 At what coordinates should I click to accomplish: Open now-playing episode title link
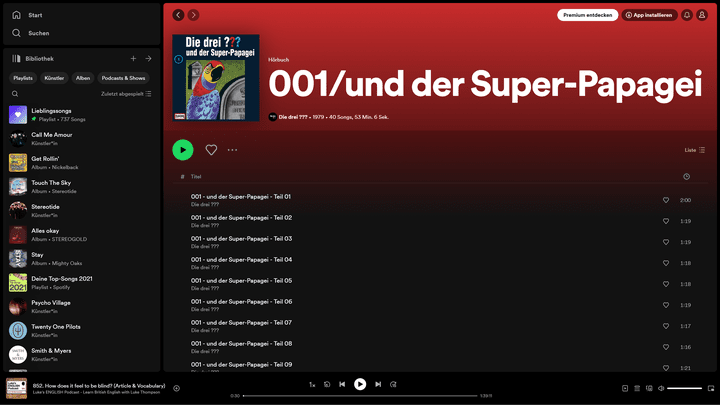coord(99,386)
